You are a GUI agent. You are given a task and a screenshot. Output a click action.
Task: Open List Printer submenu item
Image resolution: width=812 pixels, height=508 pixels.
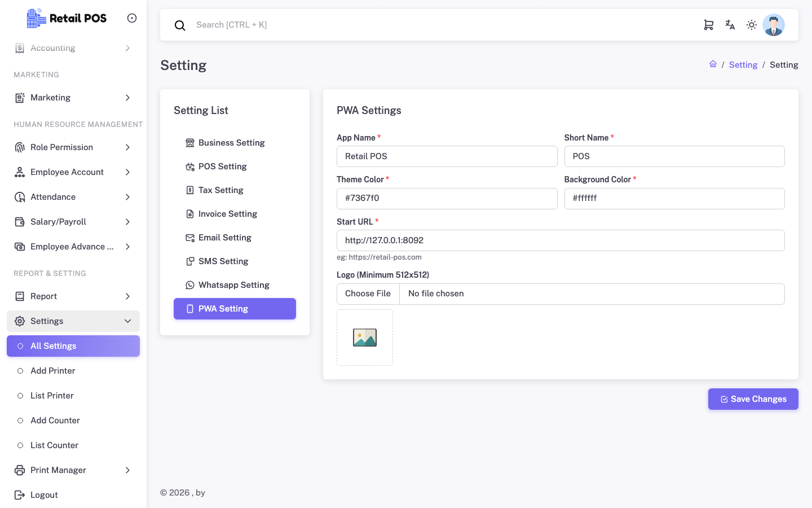pyautogui.click(x=73, y=396)
